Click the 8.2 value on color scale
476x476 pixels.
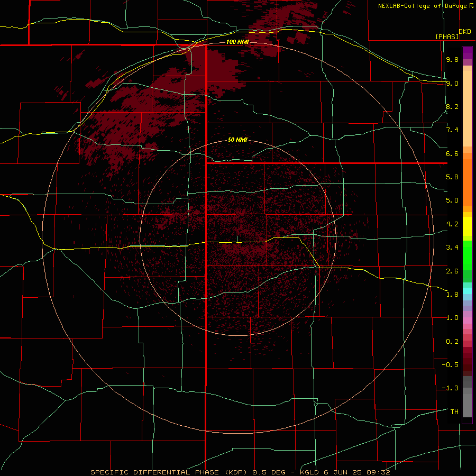click(x=452, y=107)
